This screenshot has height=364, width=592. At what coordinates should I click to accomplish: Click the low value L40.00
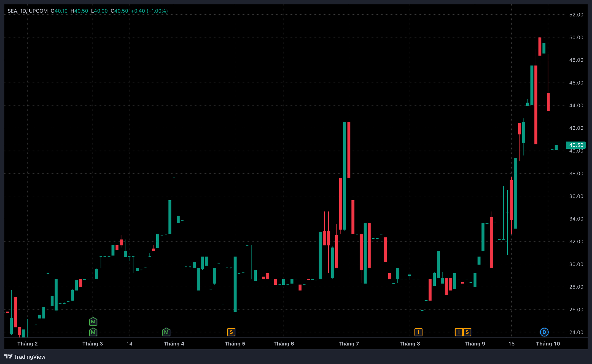99,11
